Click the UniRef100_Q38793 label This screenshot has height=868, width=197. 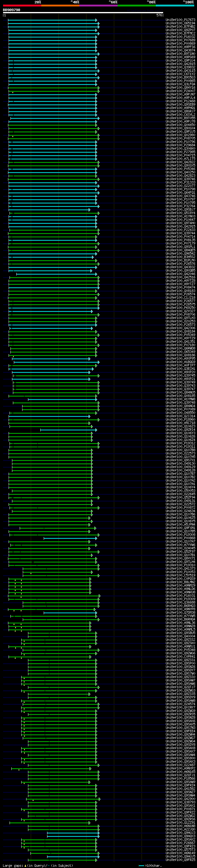point(180,802)
